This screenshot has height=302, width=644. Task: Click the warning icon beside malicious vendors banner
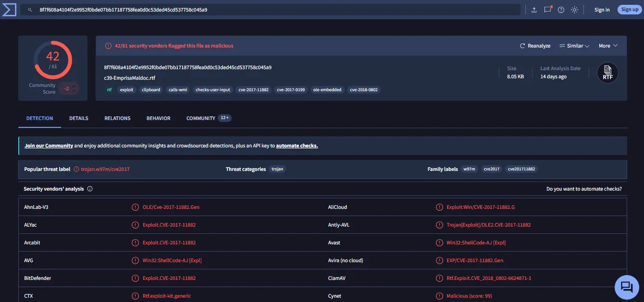tap(108, 46)
